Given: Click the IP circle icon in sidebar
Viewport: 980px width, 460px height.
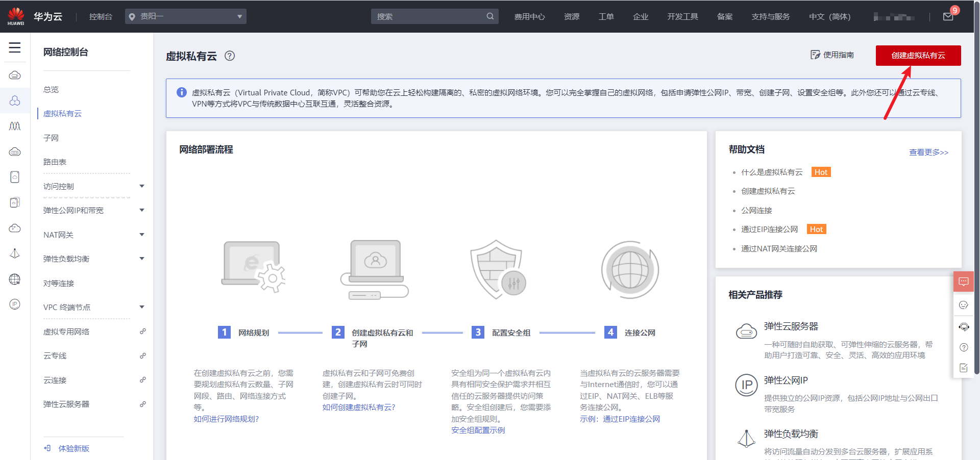Looking at the screenshot, I should [15, 304].
